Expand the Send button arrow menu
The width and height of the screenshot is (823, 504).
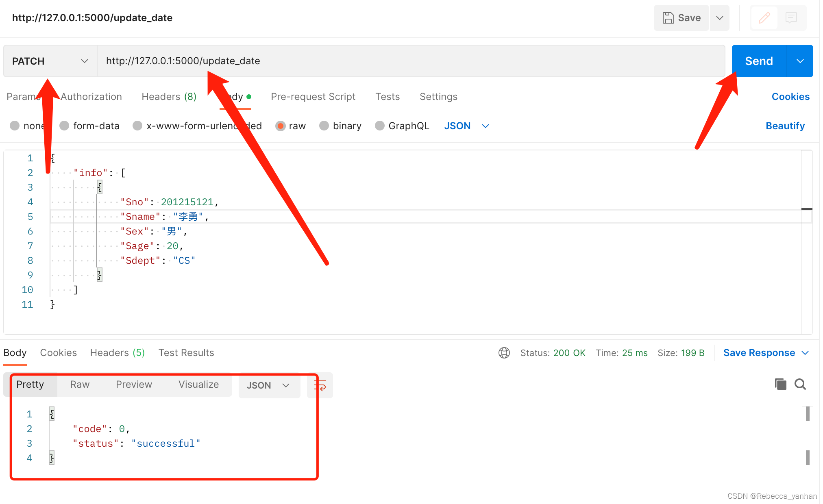(800, 61)
